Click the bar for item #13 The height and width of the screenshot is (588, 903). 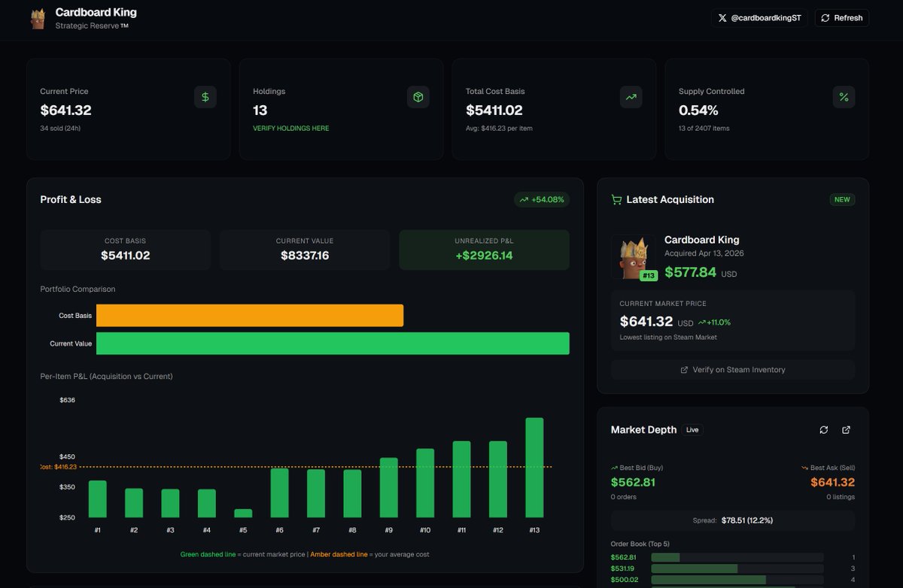pos(534,468)
